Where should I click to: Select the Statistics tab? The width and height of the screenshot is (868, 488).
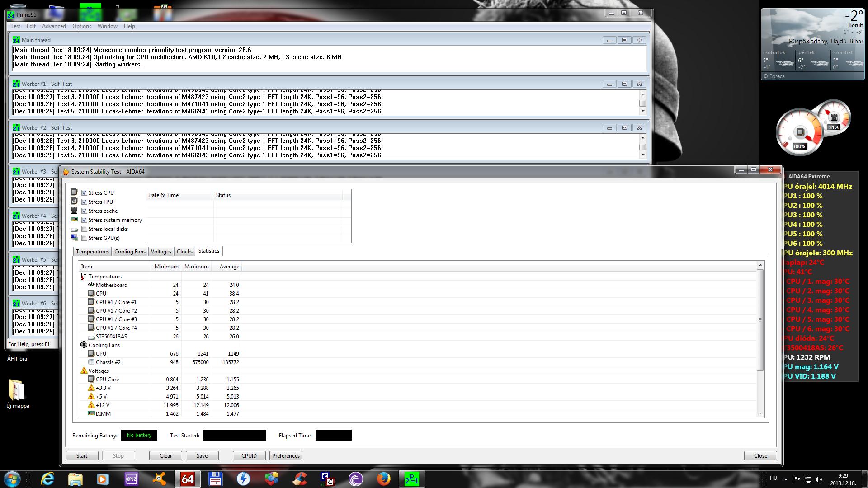point(208,251)
